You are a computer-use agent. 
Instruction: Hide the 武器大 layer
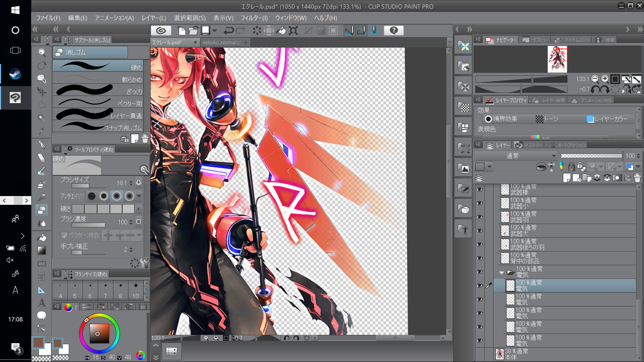click(x=480, y=231)
